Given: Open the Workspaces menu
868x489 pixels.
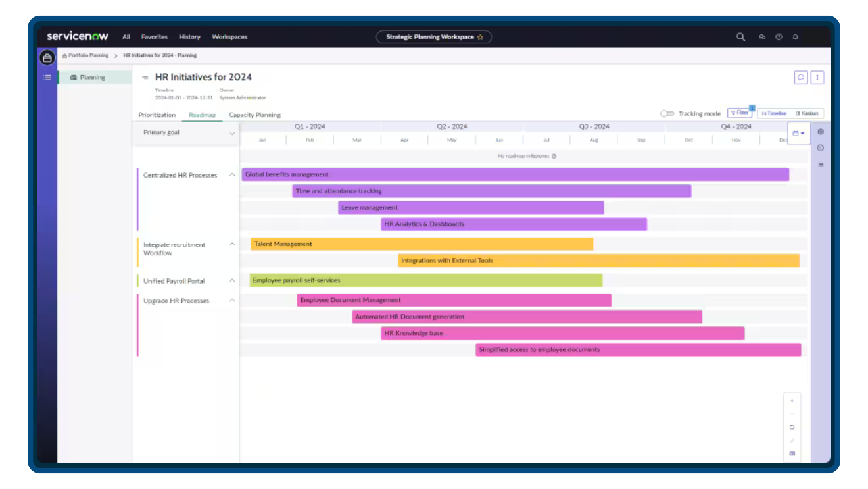Looking at the screenshot, I should pos(229,37).
